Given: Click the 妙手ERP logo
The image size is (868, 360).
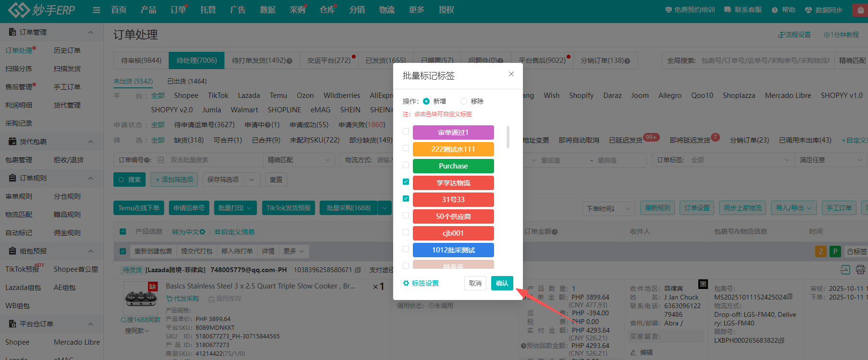Looking at the screenshot, I should click(x=42, y=10).
